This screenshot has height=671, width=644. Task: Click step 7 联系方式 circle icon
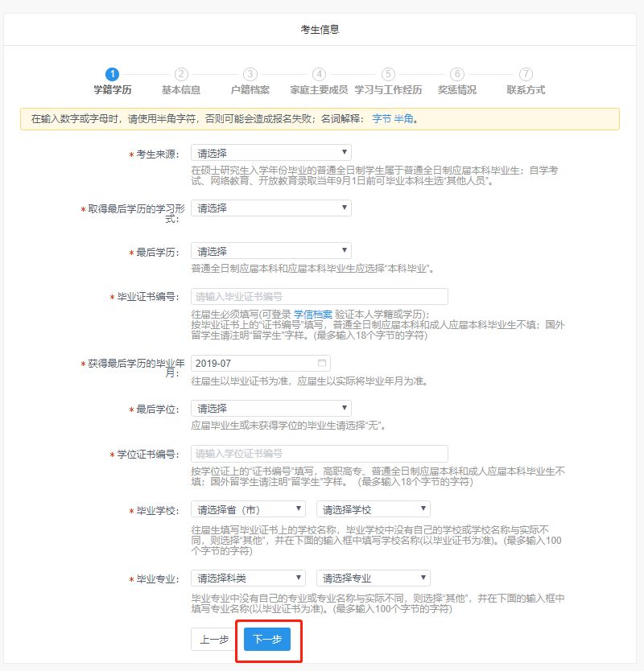[x=526, y=74]
